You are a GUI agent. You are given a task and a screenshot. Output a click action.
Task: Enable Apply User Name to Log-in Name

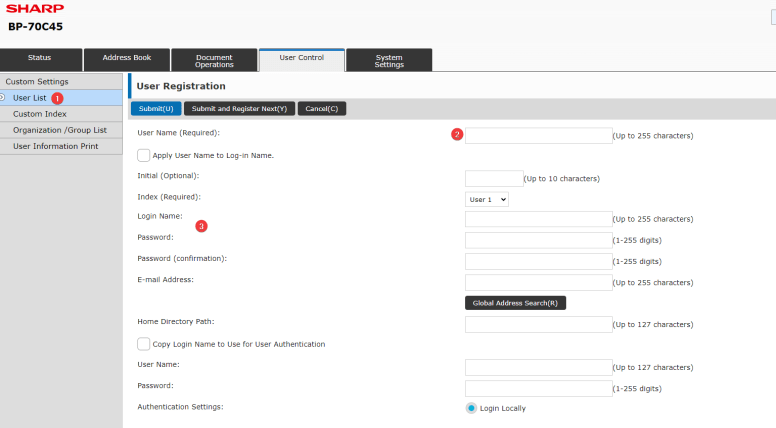pyautogui.click(x=144, y=155)
